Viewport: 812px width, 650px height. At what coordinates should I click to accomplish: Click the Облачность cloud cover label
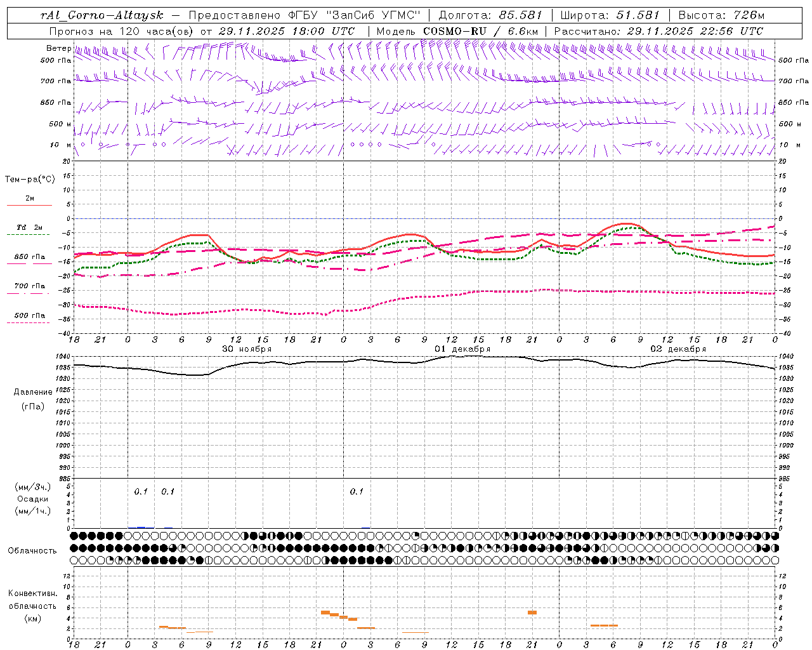point(32,551)
